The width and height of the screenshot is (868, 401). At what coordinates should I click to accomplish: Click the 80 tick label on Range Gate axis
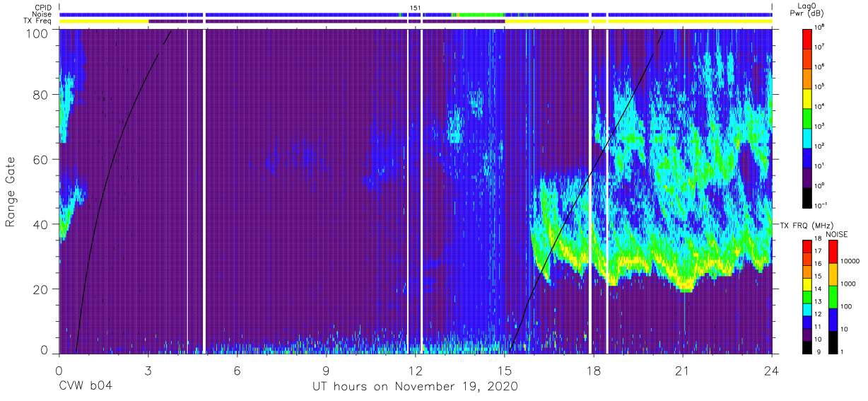pos(40,94)
